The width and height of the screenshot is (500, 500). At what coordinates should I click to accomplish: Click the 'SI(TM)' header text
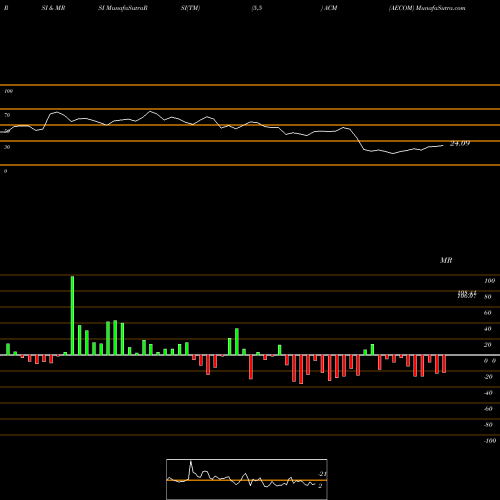click(x=190, y=8)
